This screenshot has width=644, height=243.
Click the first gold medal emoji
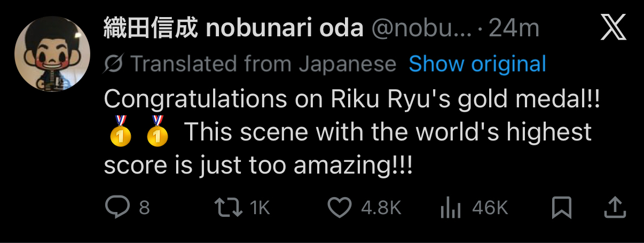point(120,131)
